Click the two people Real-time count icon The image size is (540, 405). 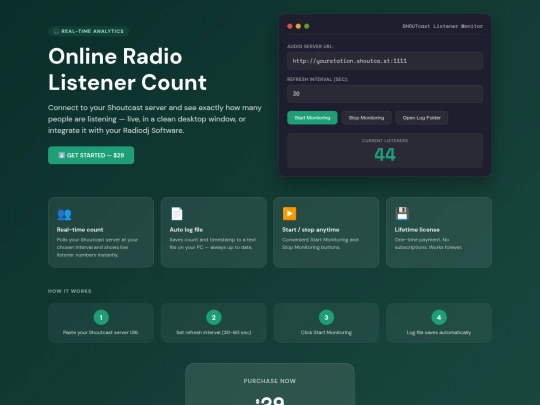pyautogui.click(x=64, y=214)
